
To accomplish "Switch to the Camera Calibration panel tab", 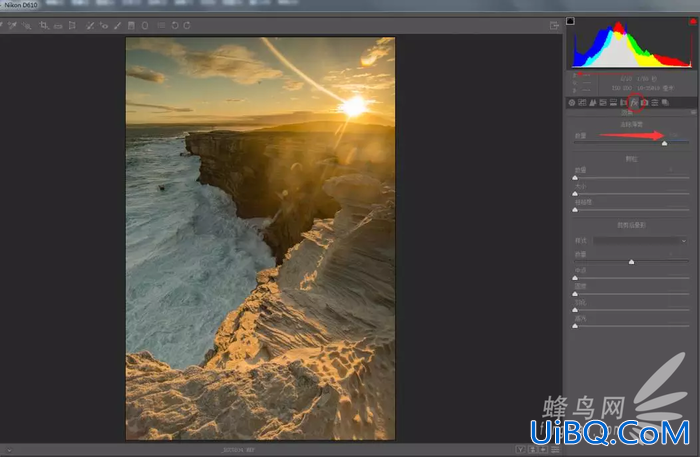I will tap(644, 103).
